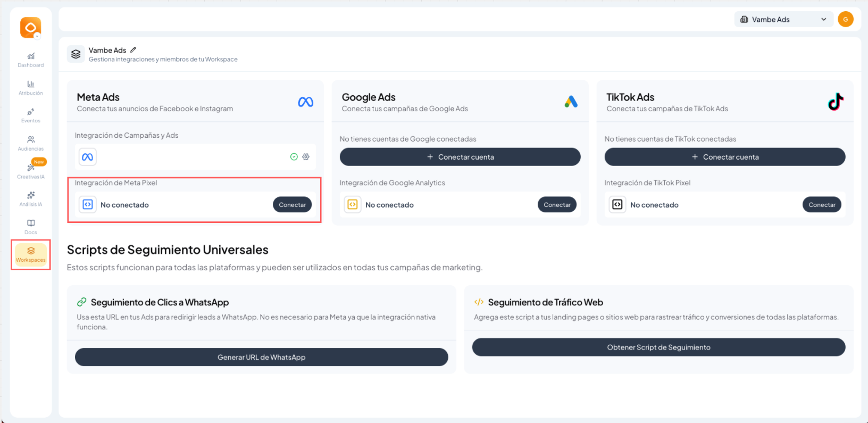868x423 pixels.
Task: Click the Google Ads logo icon
Action: tap(571, 102)
